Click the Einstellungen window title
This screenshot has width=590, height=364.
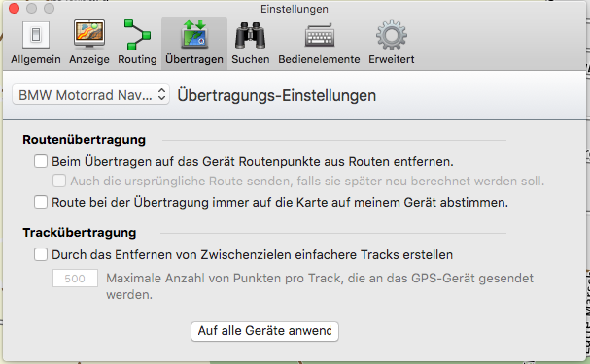click(x=295, y=9)
